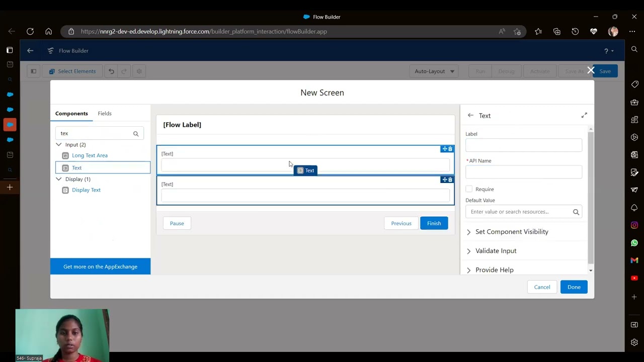Viewport: 644px width, 362px height.
Task: Go back from the Text properties panel
Action: pos(470,116)
